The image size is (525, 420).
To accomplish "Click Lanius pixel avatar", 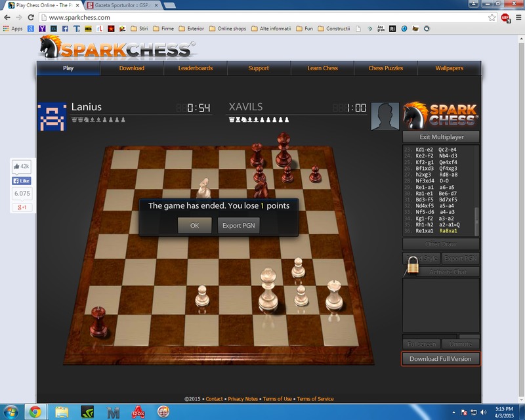I will pos(52,117).
